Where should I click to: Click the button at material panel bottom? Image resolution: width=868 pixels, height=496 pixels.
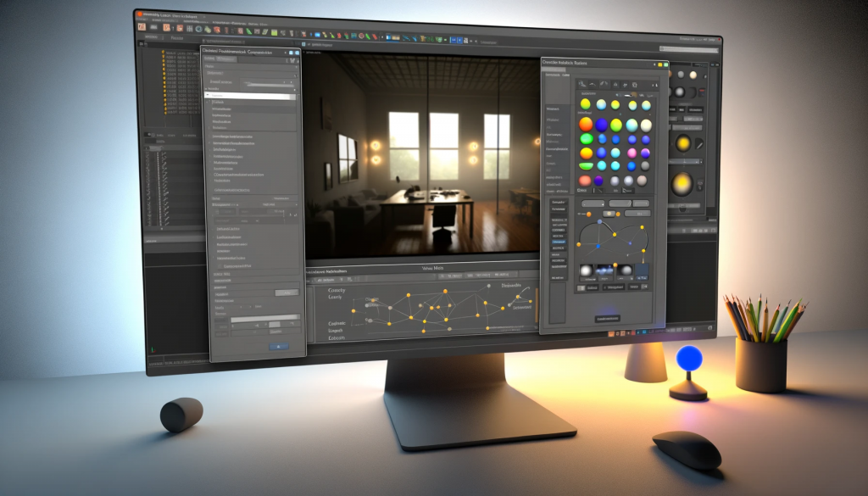(606, 319)
